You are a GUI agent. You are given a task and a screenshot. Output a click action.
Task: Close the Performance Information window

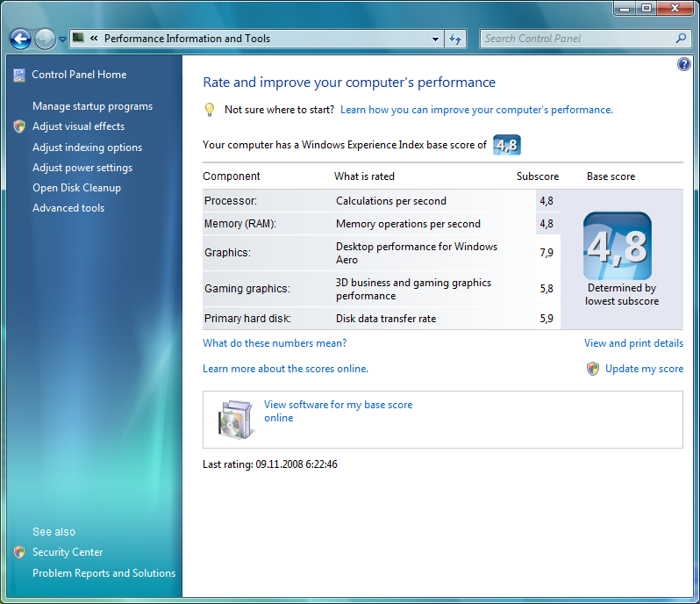[x=675, y=9]
